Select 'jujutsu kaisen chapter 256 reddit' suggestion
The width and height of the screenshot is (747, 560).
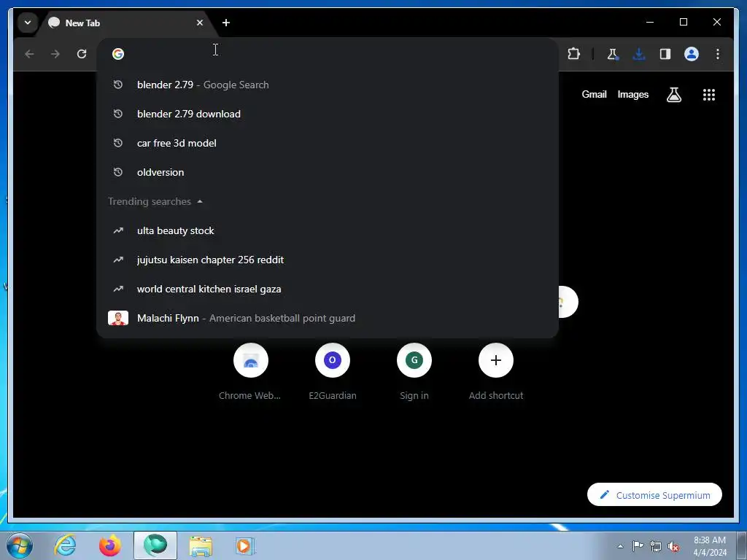tap(328, 260)
